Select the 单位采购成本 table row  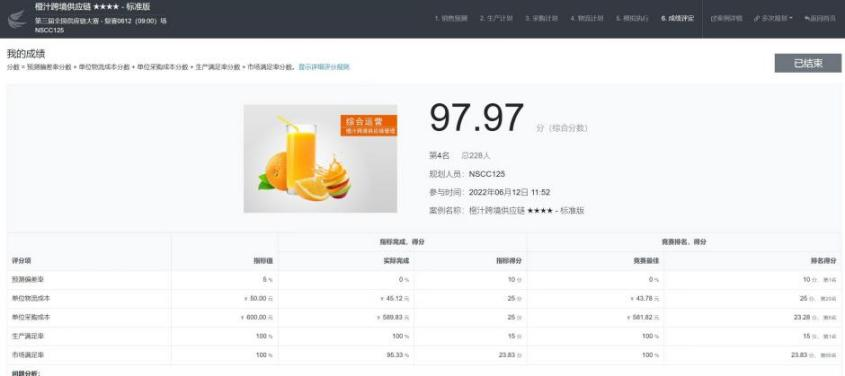pyautogui.click(x=424, y=317)
